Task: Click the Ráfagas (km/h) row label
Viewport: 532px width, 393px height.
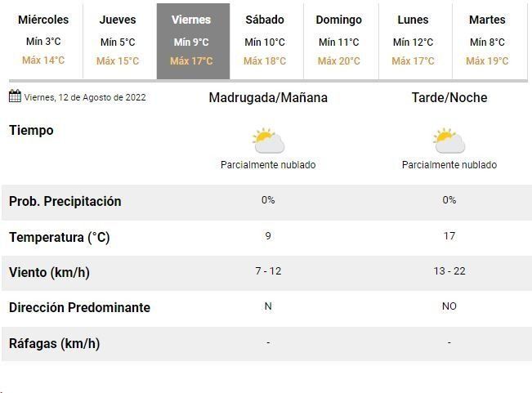Action: pos(54,344)
